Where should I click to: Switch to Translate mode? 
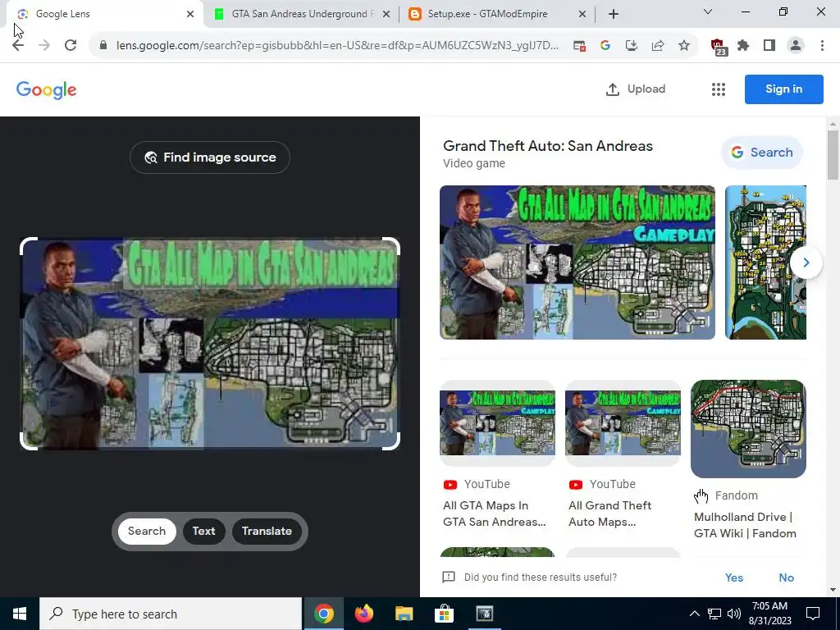267,531
